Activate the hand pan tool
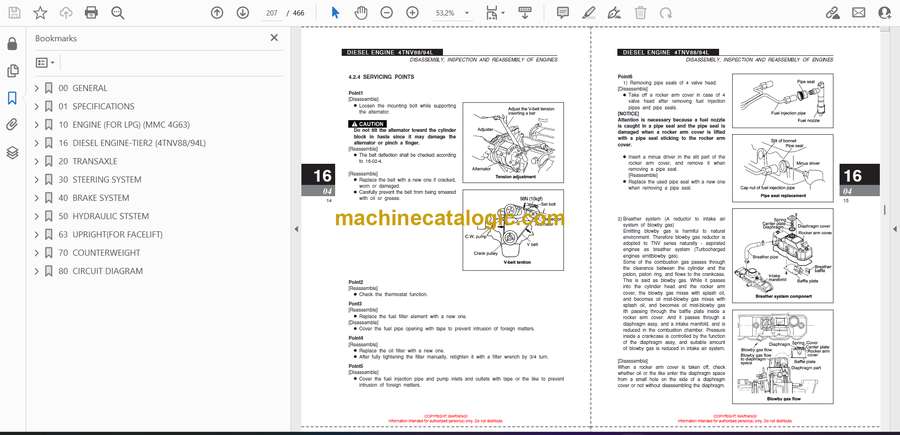The height and width of the screenshot is (435, 900). tap(361, 13)
